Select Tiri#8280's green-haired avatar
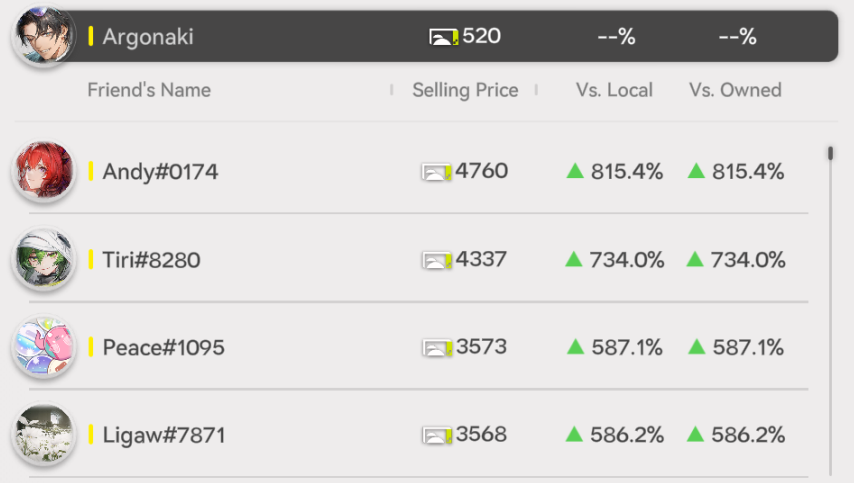 tap(44, 259)
